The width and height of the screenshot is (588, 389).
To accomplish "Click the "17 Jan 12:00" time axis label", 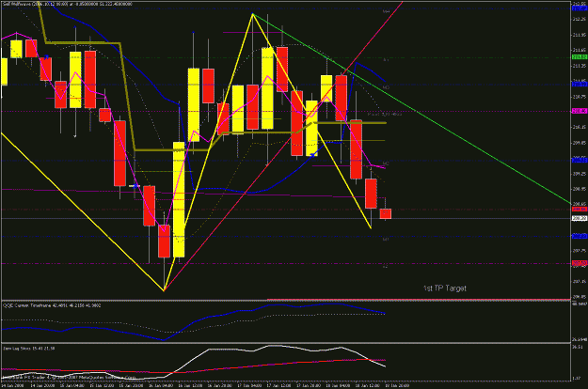I will [279, 385].
